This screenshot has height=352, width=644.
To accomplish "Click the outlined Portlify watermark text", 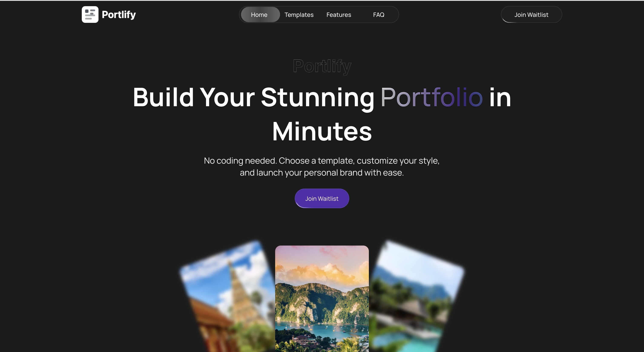I will [x=322, y=66].
